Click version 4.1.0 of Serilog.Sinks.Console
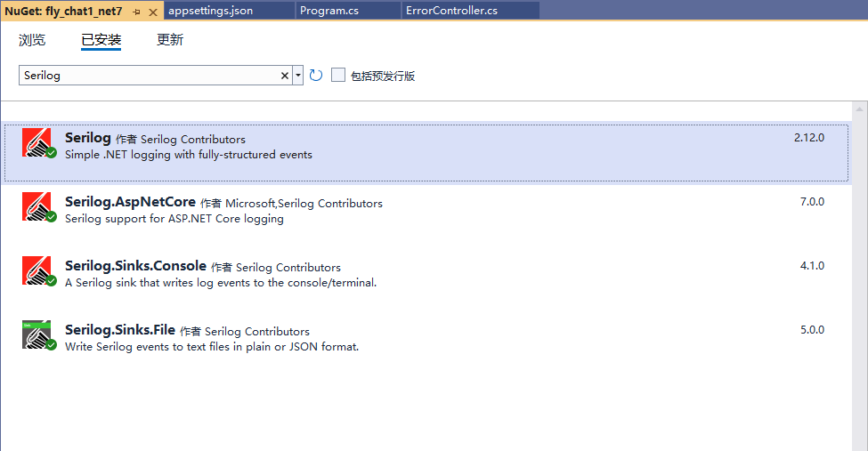868x451 pixels. click(x=812, y=266)
